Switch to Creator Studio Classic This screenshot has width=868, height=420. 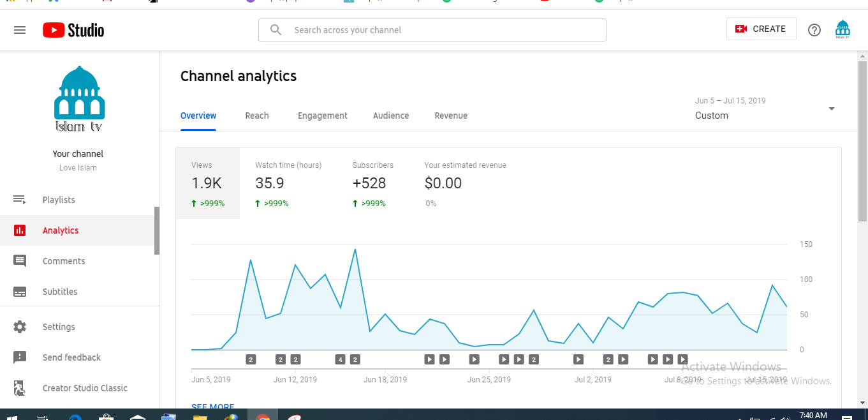[84, 388]
